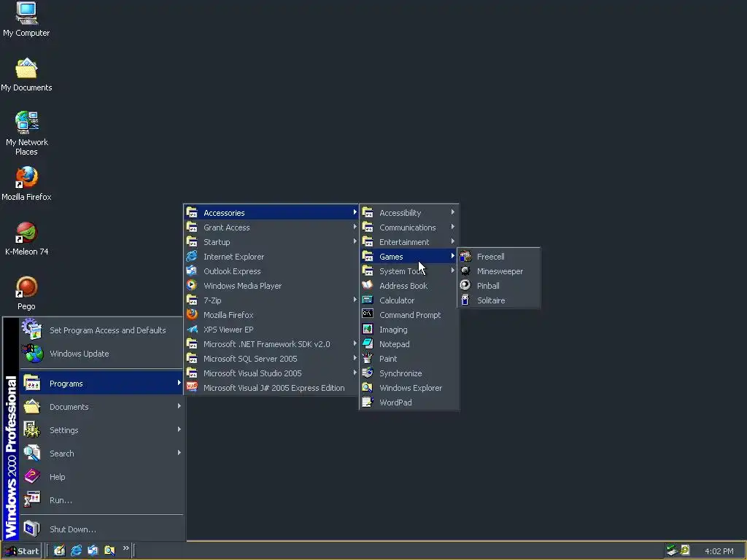Expand the 7-Zip submenu arrow

click(x=355, y=300)
